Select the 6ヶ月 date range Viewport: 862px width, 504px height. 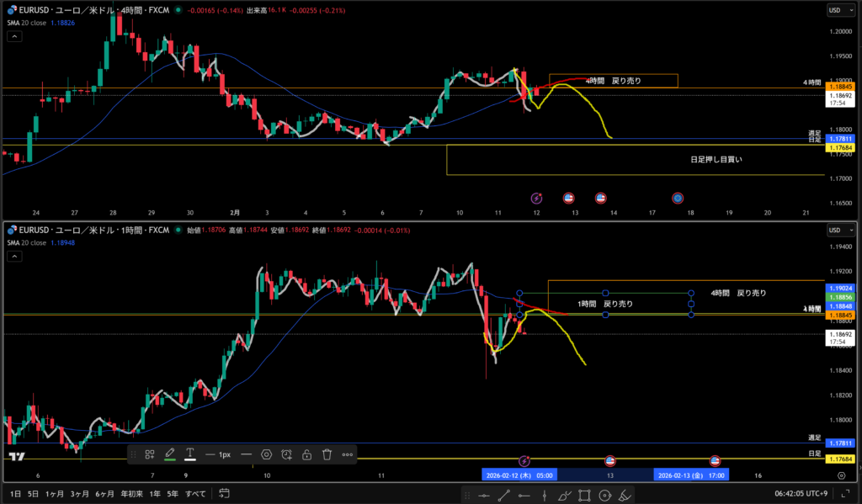[x=104, y=493]
